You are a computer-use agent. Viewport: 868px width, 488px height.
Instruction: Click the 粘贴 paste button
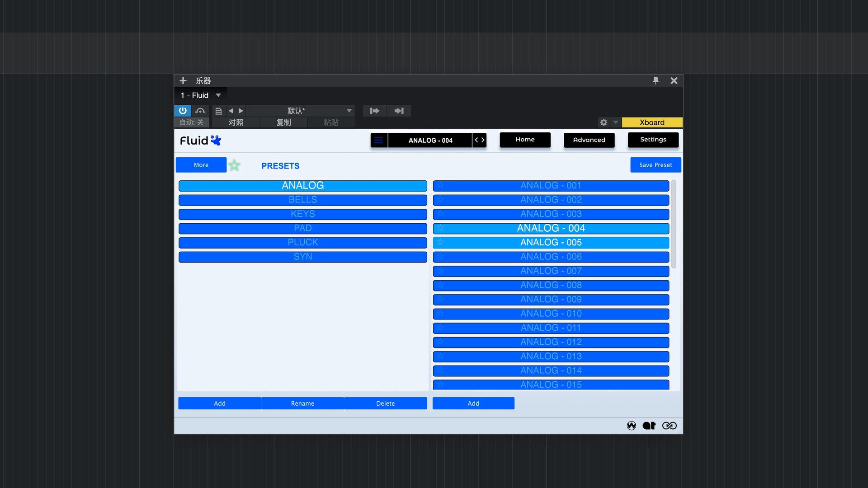(x=331, y=122)
